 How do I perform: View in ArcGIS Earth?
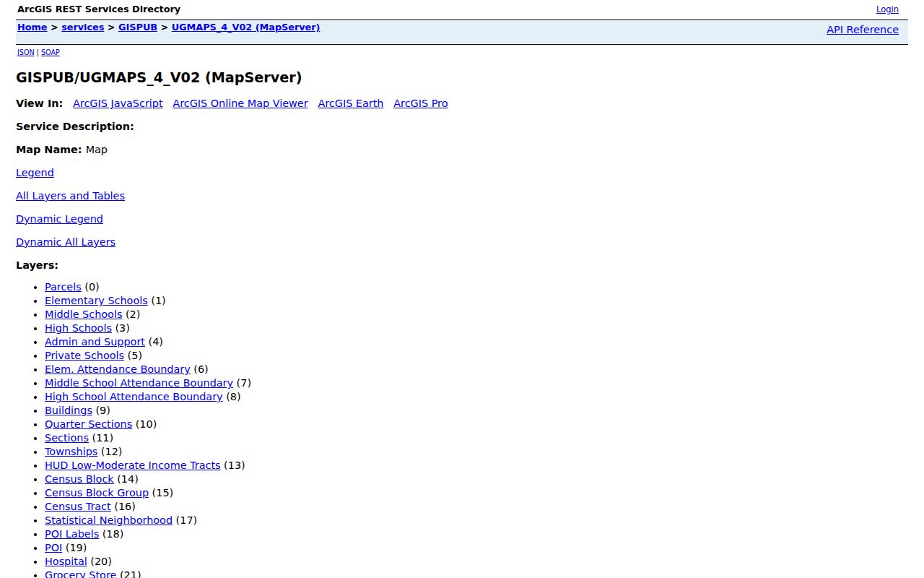click(x=351, y=103)
